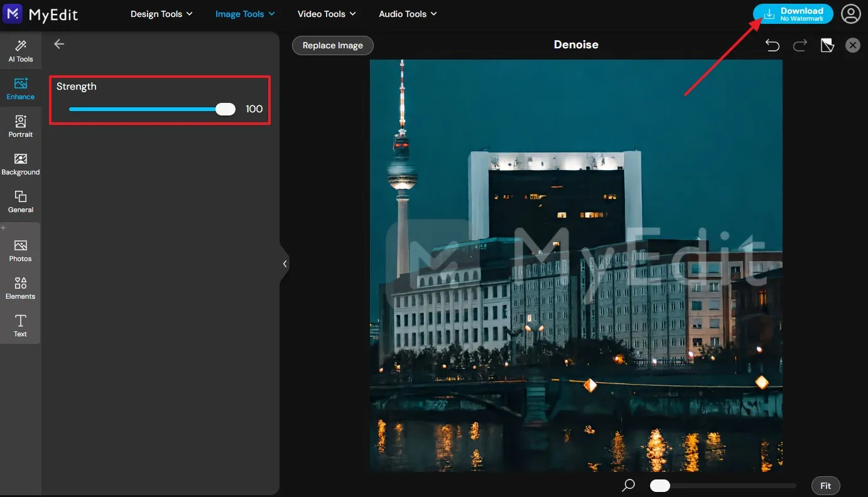The image size is (868, 497).
Task: Collapse the left panel with the chevron handle
Action: [285, 264]
